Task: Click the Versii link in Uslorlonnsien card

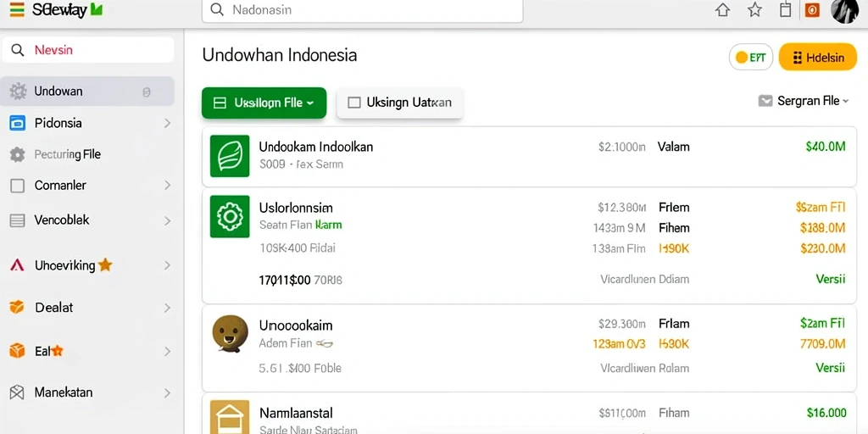Action: click(831, 279)
